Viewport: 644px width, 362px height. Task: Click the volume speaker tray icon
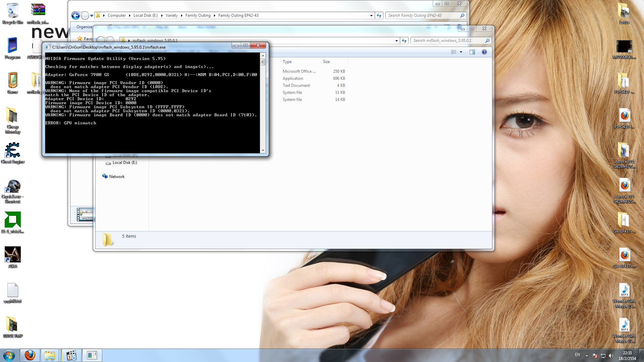(611, 356)
